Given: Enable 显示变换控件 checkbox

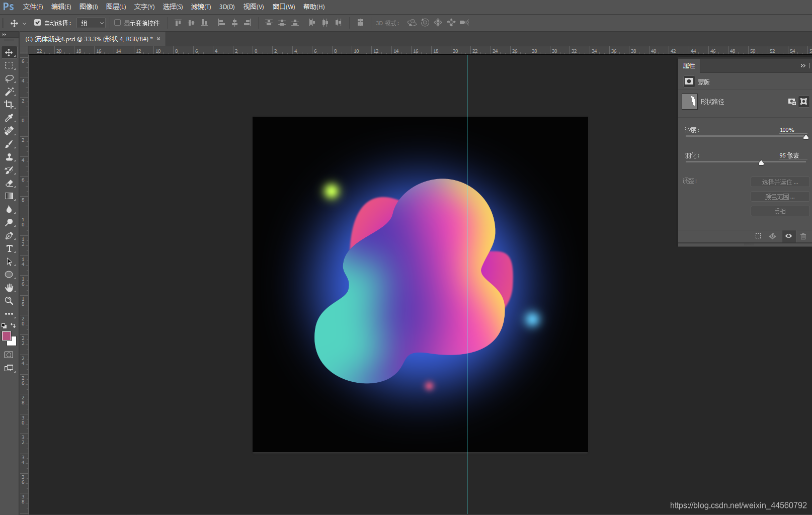Looking at the screenshot, I should tap(117, 23).
